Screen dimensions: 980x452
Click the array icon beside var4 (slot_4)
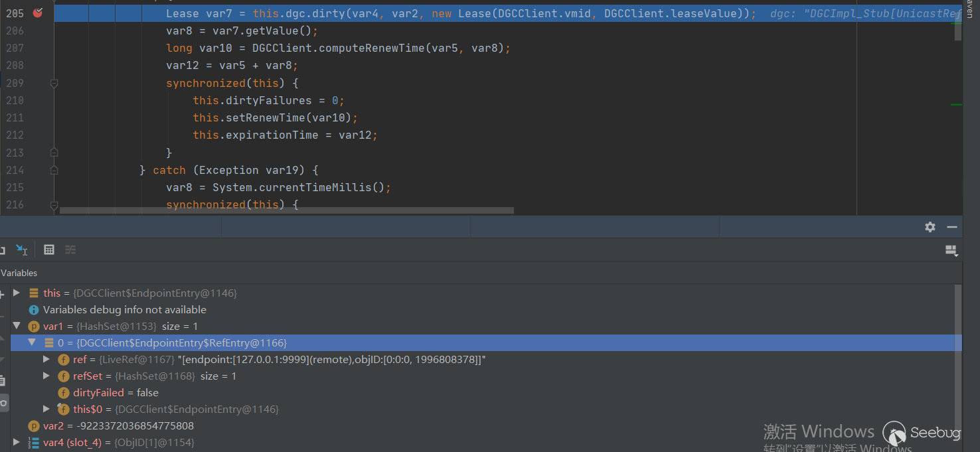33,442
